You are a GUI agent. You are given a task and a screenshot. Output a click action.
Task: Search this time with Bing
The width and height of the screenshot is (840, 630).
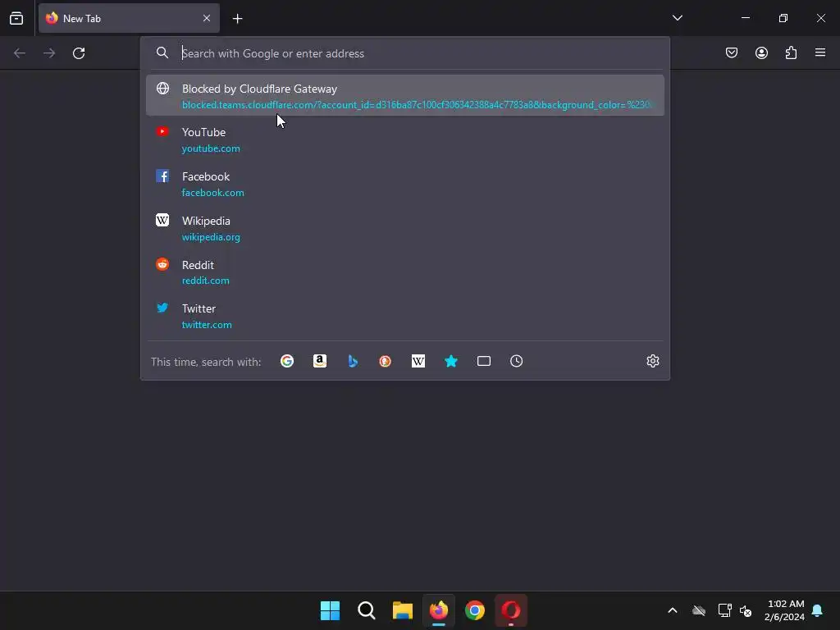pyautogui.click(x=353, y=361)
